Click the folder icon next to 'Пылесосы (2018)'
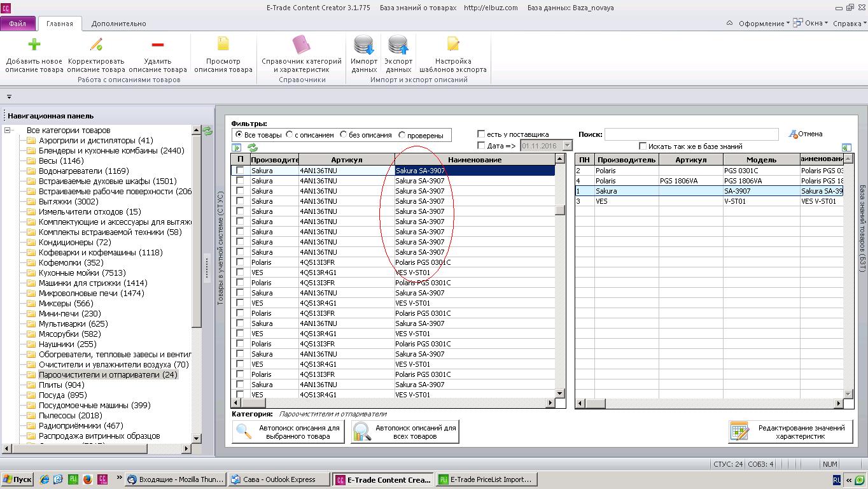 31,416
